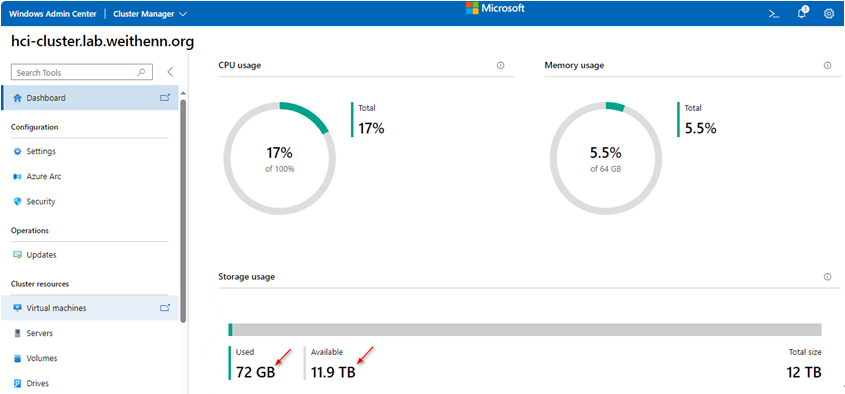845x394 pixels.
Task: Open the notifications bell icon
Action: 802,13
